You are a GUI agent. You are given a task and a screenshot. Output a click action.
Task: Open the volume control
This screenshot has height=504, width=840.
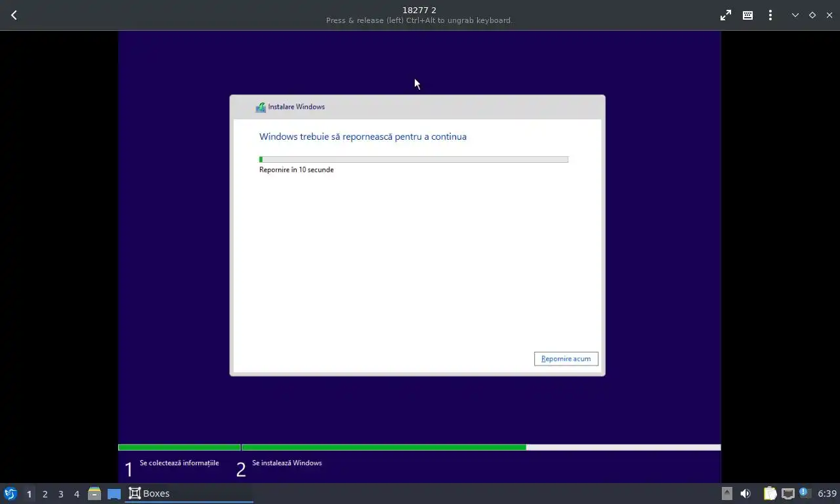745,493
